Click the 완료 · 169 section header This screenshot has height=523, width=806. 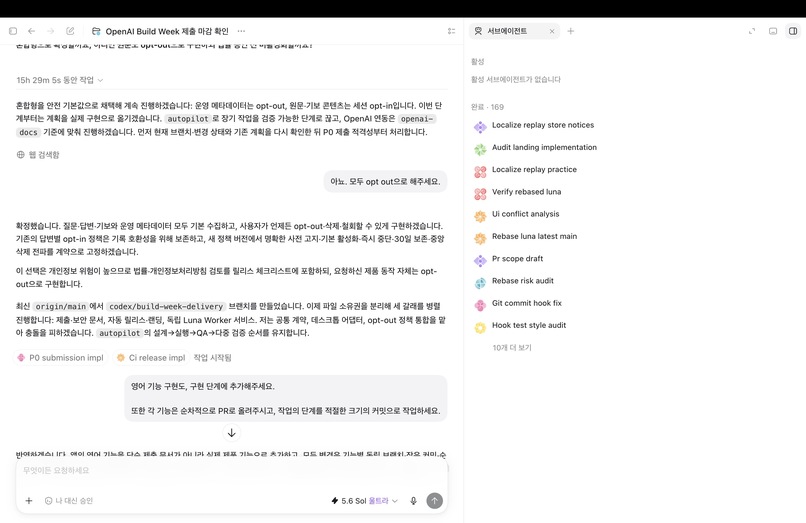[487, 107]
